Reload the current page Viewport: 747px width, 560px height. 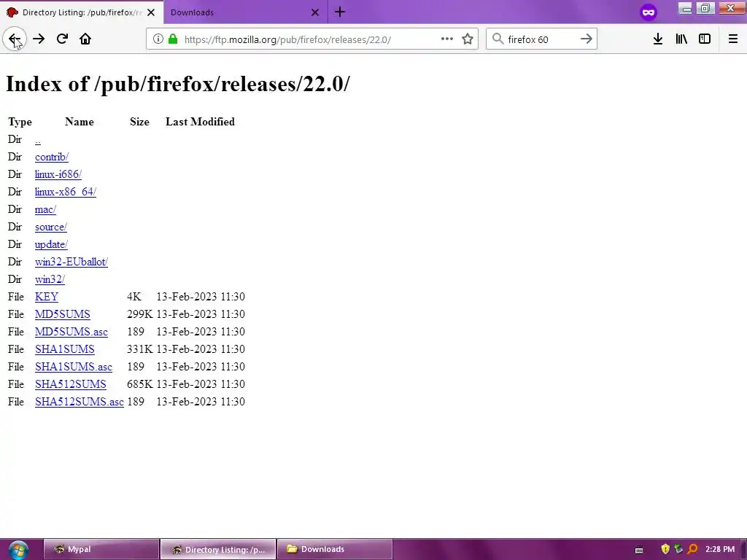click(x=62, y=39)
